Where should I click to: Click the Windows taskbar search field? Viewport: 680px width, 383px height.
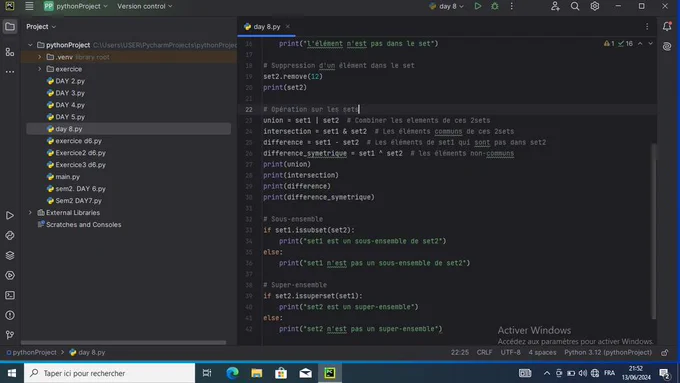pos(109,373)
